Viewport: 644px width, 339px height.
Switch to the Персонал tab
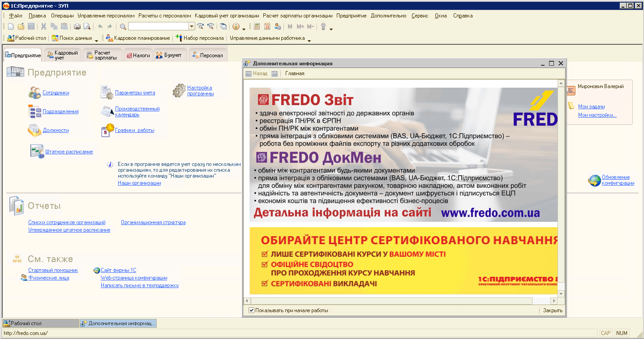[x=208, y=55]
